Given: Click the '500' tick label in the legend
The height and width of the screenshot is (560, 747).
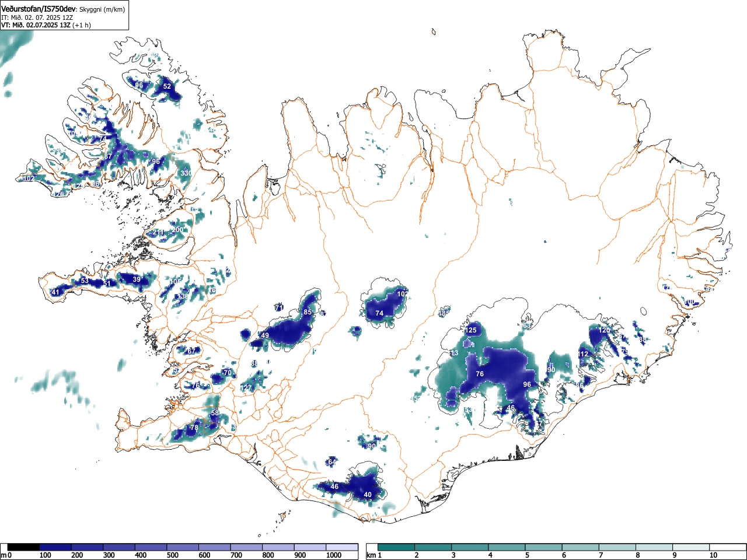Looking at the screenshot, I should pyautogui.click(x=172, y=555).
